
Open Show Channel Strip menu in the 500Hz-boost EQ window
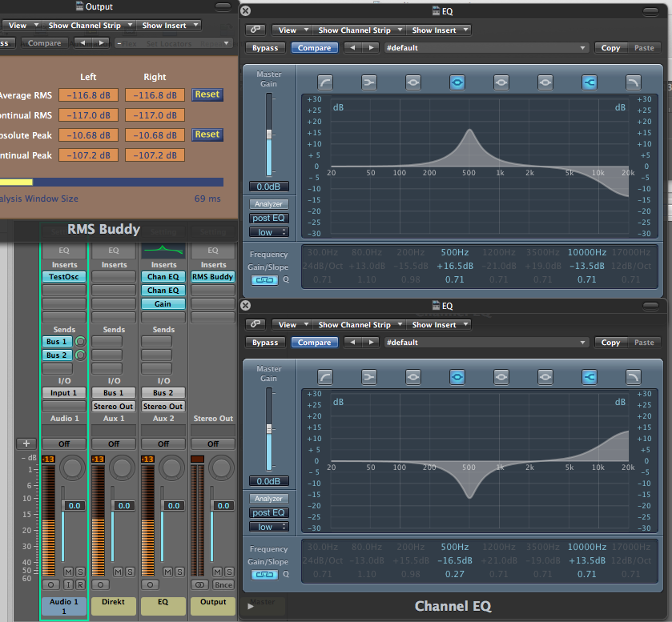click(359, 30)
